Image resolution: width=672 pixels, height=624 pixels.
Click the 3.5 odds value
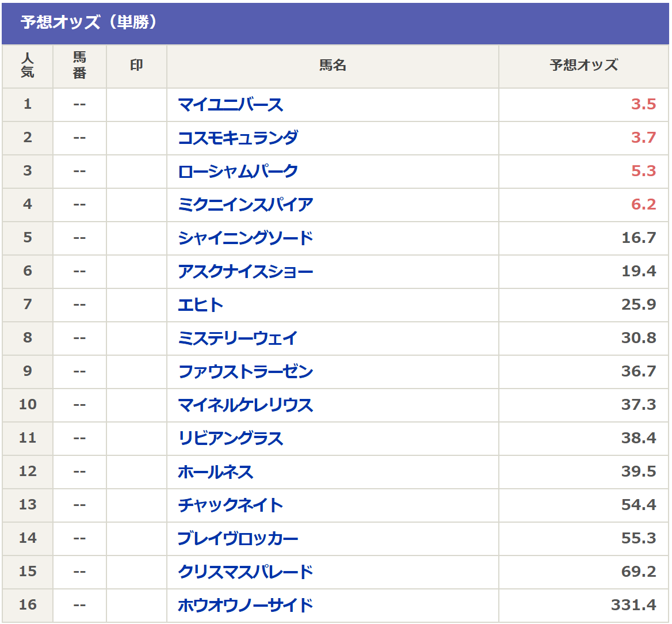point(643,105)
